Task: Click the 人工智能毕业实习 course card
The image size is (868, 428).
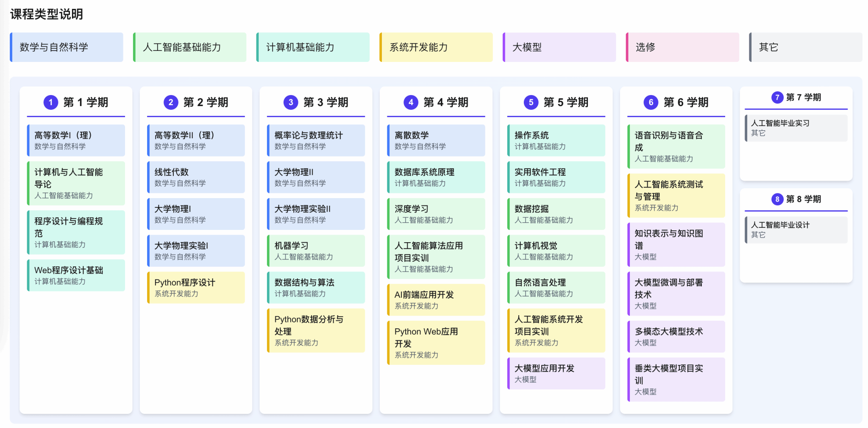Action: click(796, 128)
